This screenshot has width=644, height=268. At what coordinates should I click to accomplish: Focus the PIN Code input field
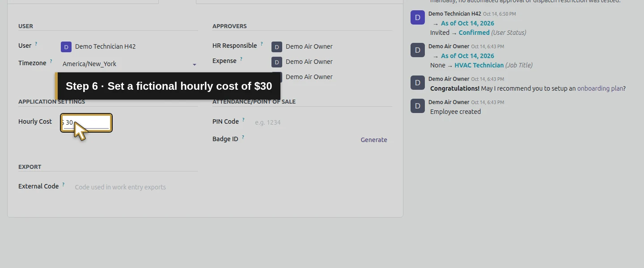(323, 122)
